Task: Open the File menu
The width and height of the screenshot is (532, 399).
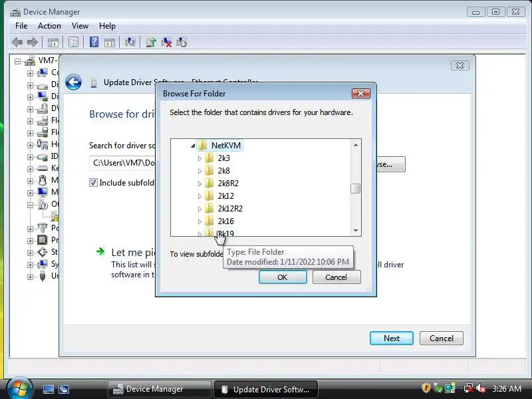Action: coord(21,26)
